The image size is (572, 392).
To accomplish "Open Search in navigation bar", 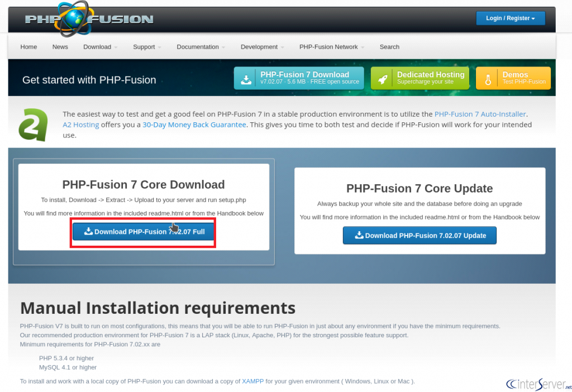I will pos(389,47).
